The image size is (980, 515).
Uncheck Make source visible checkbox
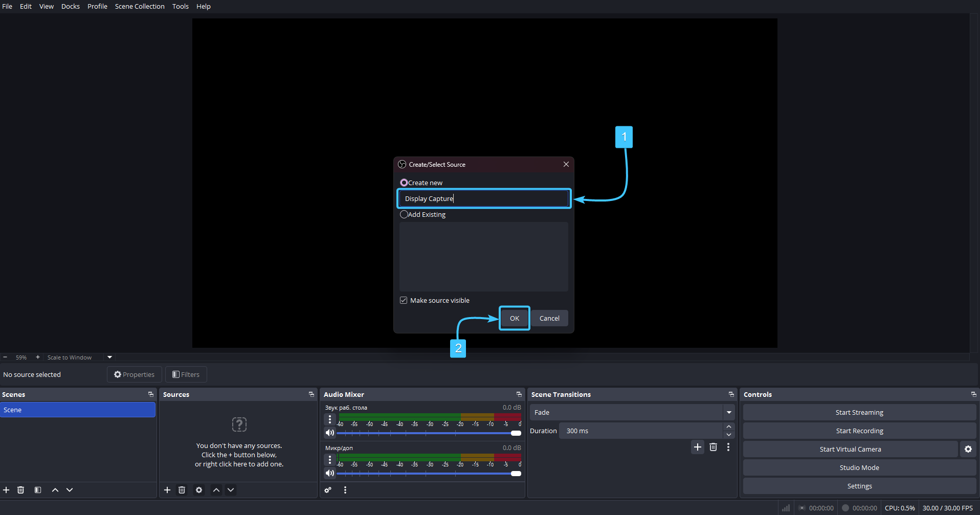coord(404,300)
